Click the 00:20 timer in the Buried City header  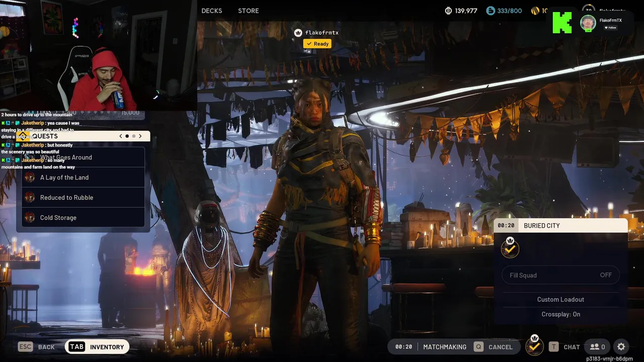point(506,226)
